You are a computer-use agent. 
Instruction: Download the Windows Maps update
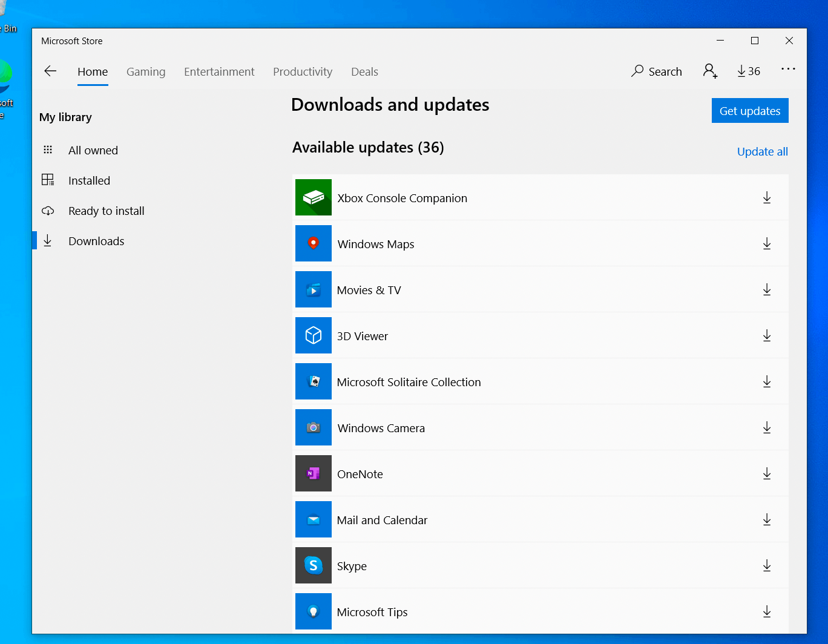pos(767,244)
